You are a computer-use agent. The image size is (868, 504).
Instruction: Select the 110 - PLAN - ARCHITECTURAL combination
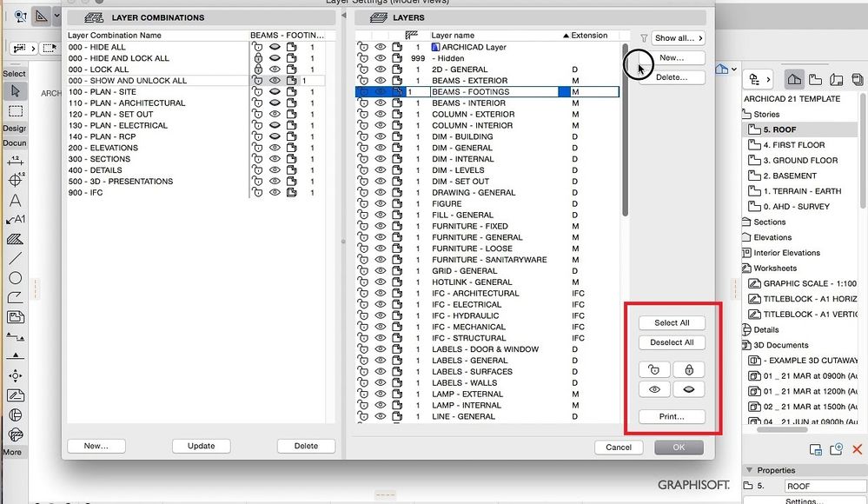tap(127, 103)
